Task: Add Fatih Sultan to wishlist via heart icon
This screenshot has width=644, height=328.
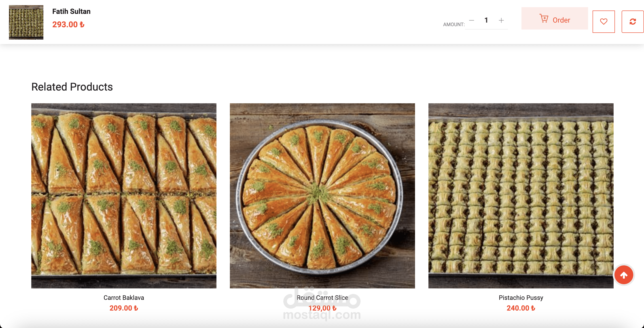Action: [x=604, y=21]
